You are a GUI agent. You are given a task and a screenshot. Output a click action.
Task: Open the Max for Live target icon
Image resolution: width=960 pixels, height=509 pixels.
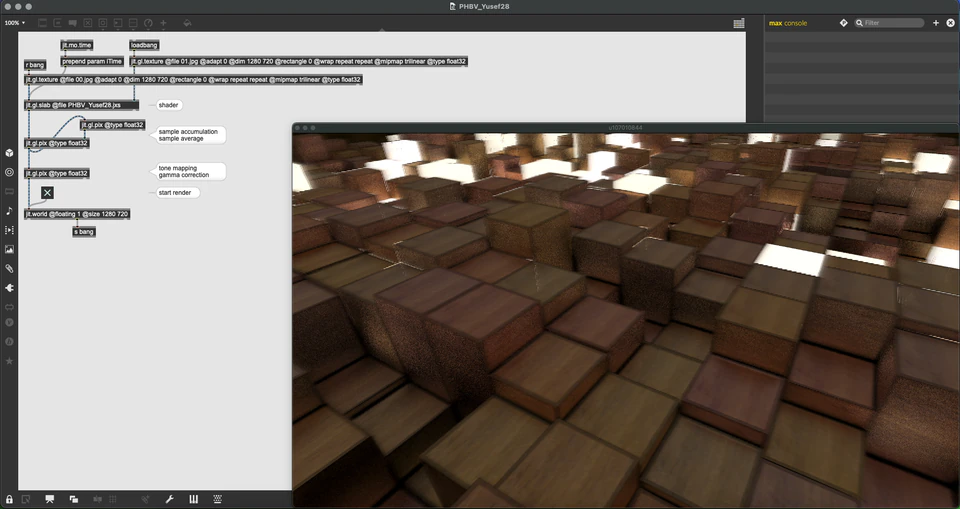click(9, 173)
